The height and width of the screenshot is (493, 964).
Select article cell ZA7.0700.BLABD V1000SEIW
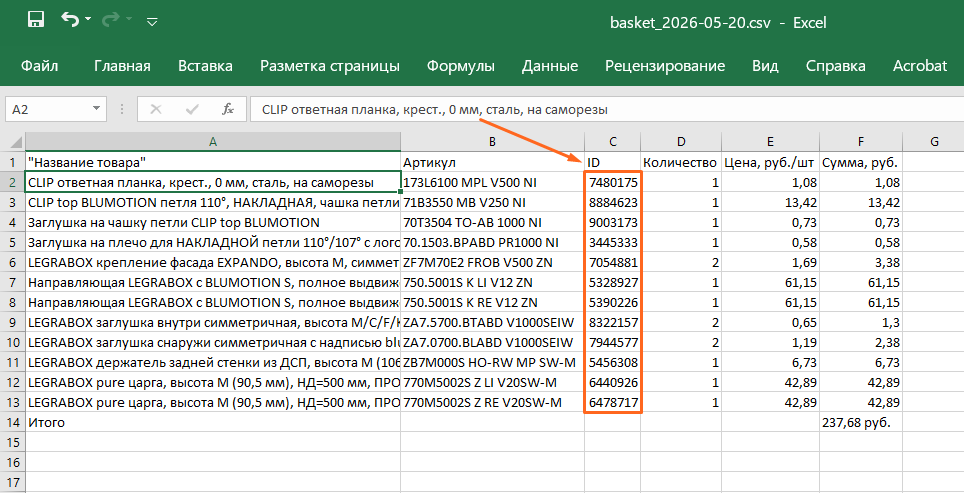492,342
